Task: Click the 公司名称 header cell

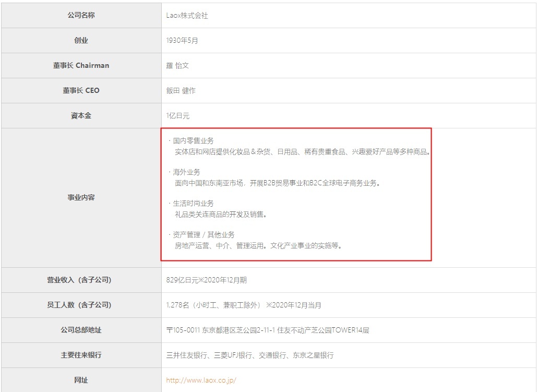Action: click(x=81, y=16)
